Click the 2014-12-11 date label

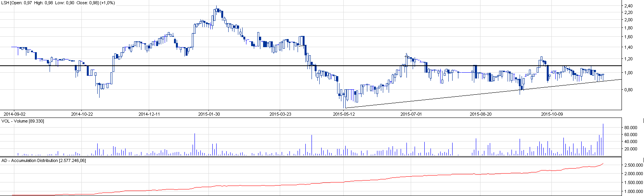pos(149,114)
